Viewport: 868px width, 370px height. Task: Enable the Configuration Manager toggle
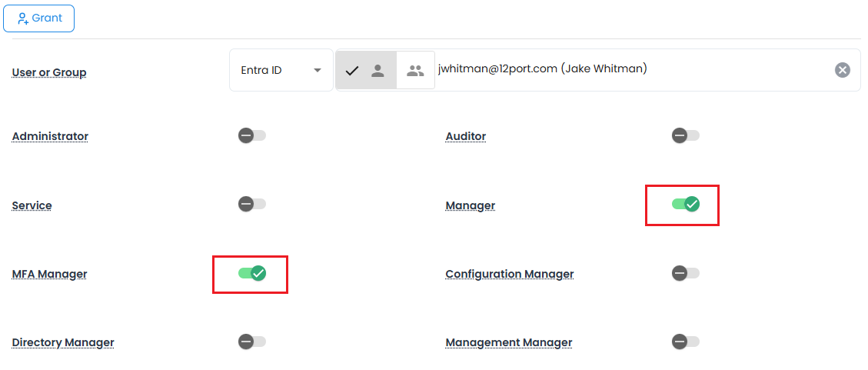pos(685,273)
